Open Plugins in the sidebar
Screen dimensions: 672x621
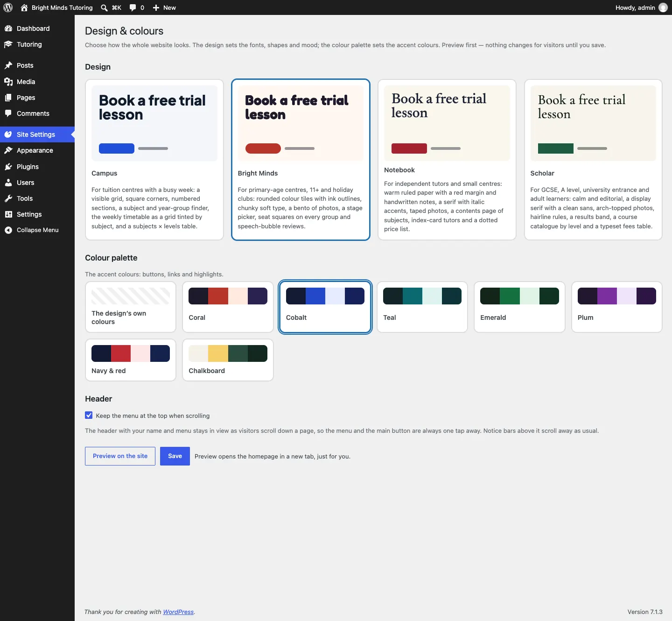[x=37, y=167]
